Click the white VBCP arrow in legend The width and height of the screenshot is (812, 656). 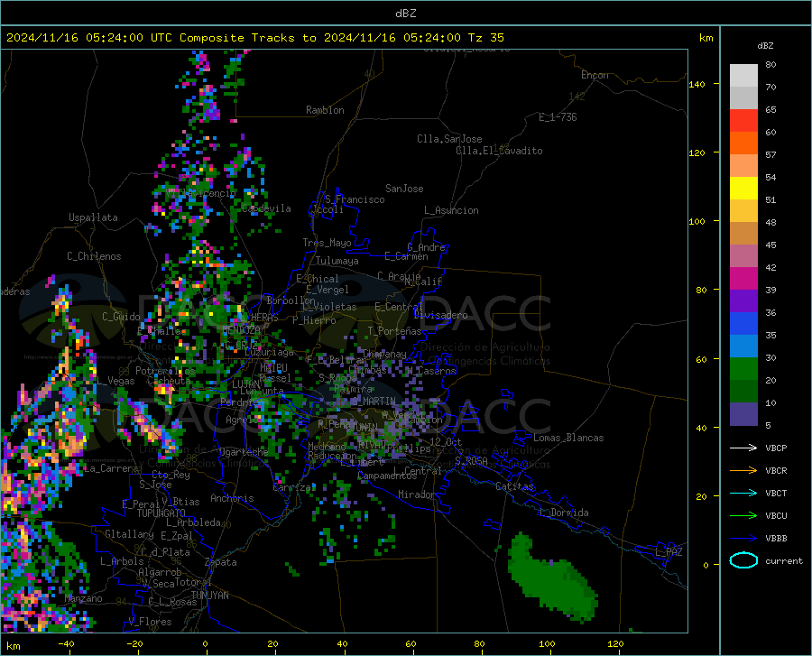[x=743, y=448]
